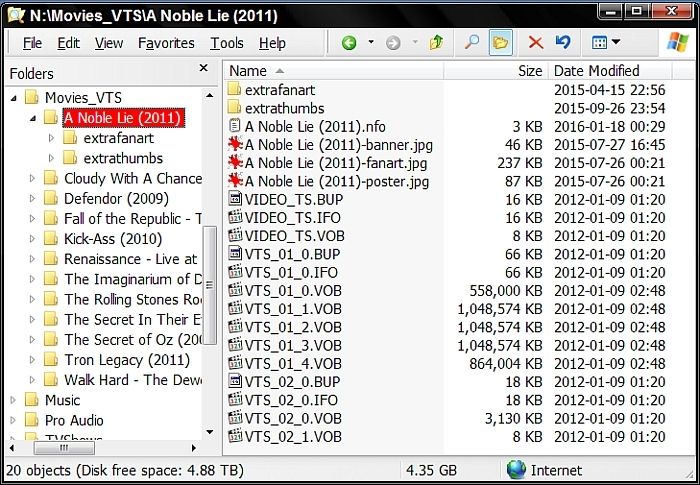Click the red Delete X icon

coord(536,43)
